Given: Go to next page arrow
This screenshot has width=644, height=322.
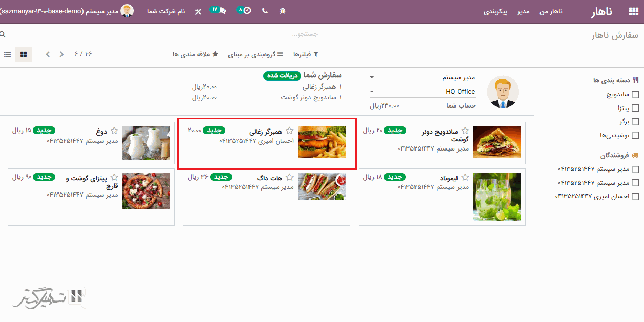Looking at the screenshot, I should 48,54.
